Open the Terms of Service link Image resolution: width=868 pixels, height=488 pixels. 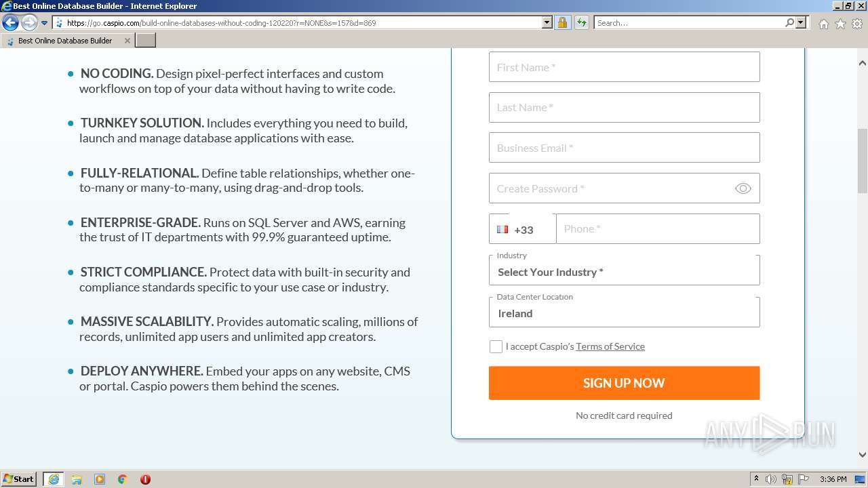pos(610,346)
